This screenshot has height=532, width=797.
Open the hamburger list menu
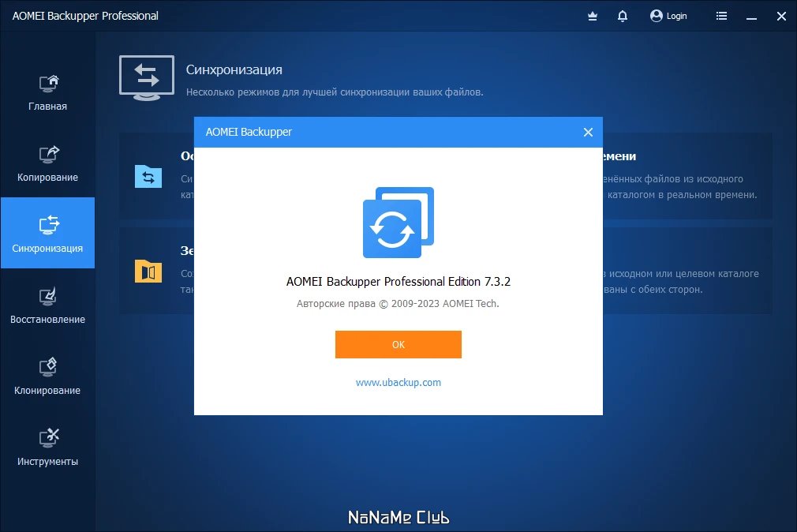[x=721, y=16]
